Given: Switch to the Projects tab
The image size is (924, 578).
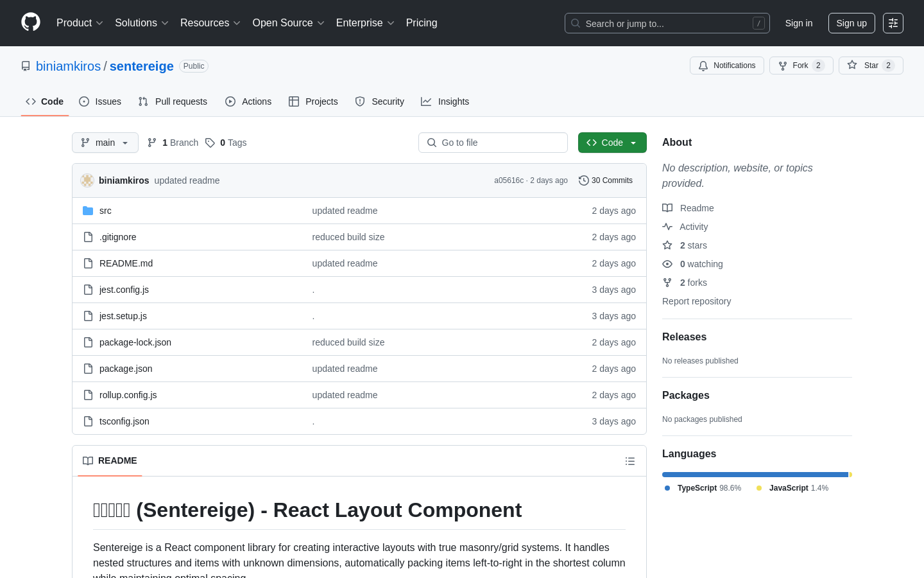Looking at the screenshot, I should point(313,101).
